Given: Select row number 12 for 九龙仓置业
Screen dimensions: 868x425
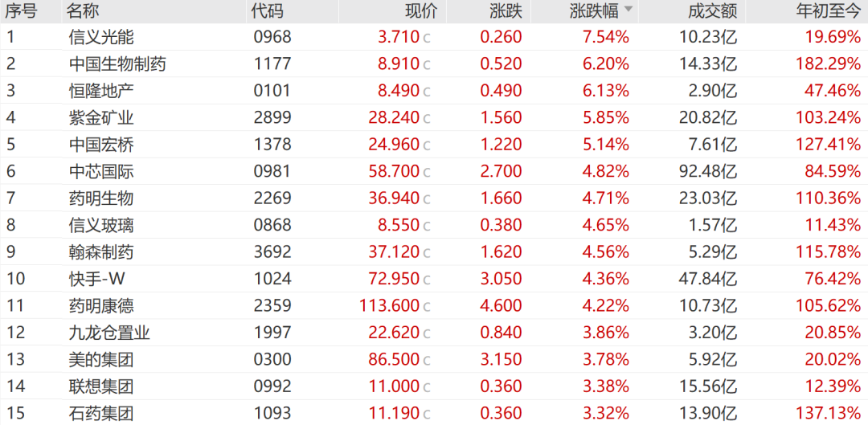Looking at the screenshot, I should pyautogui.click(x=15, y=333).
